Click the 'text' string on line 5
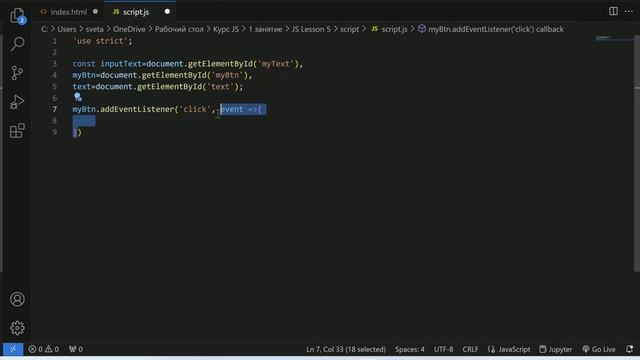 (220, 87)
